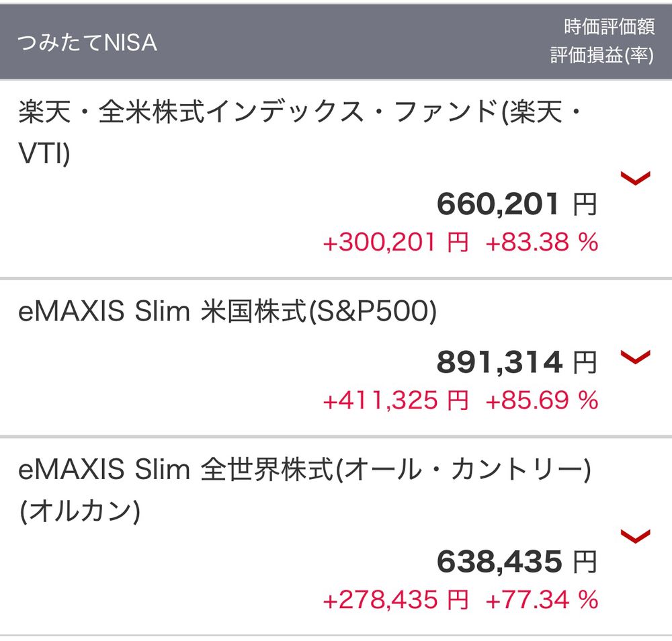The image size is (672, 641).
Task: Click the 評価損益(率) column label
Action: [x=601, y=56]
